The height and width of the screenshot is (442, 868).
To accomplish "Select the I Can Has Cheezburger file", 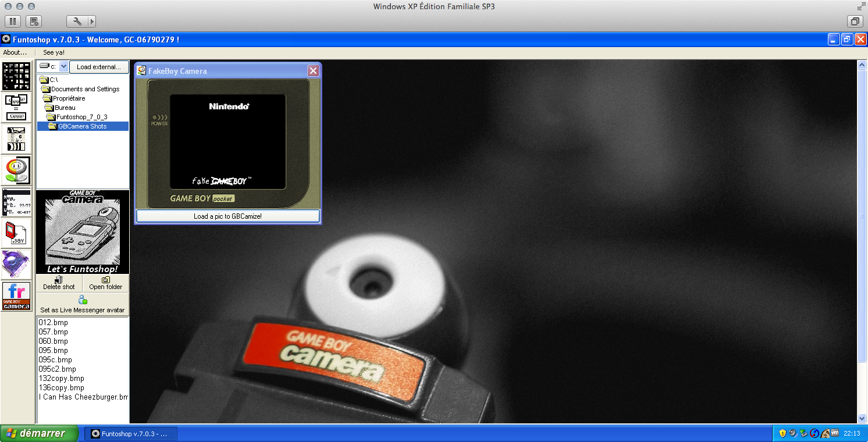I will (83, 397).
